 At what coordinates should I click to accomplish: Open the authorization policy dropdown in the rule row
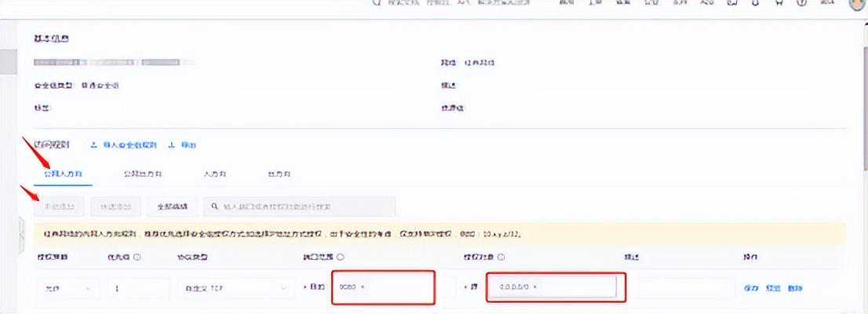tap(66, 288)
